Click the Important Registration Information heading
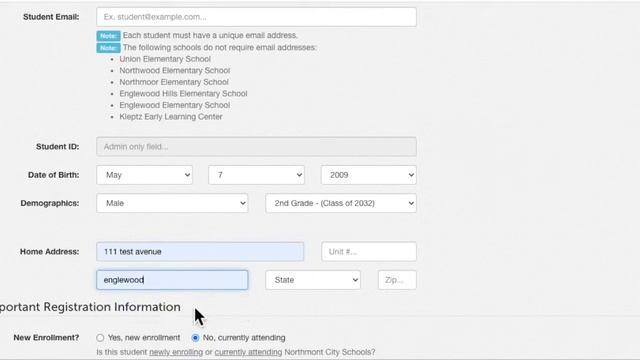This screenshot has width=640, height=360. click(90, 307)
